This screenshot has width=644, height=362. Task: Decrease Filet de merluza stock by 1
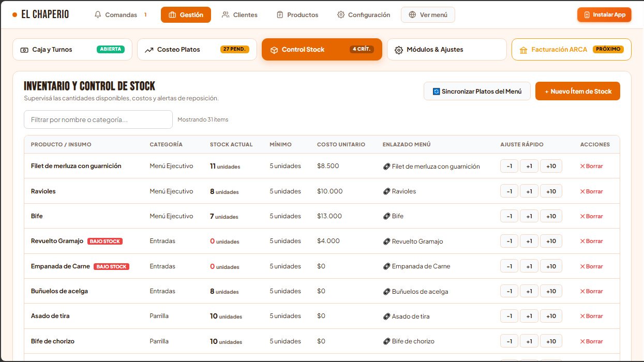(509, 167)
